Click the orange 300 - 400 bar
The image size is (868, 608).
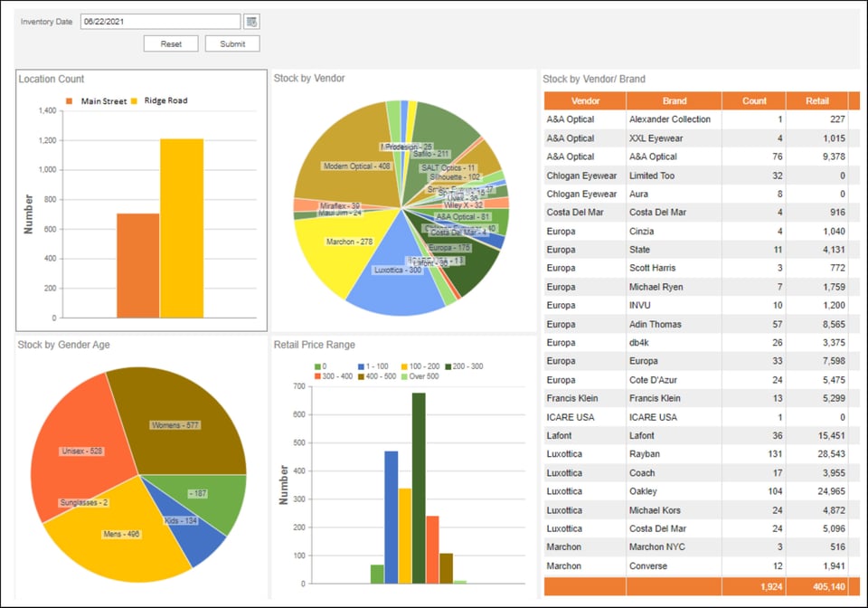click(x=433, y=549)
